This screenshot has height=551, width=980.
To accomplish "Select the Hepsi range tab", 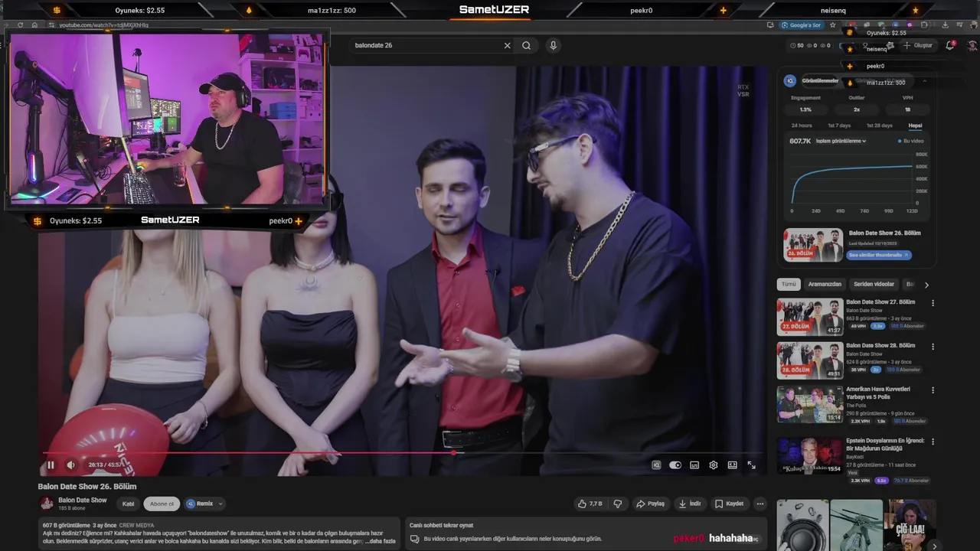I will click(x=915, y=125).
